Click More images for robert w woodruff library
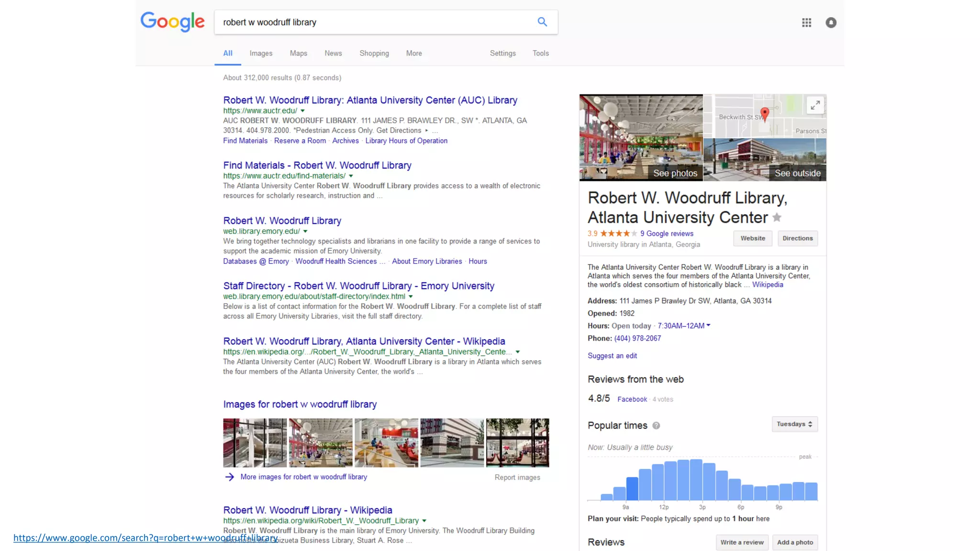Viewport: 980px width, 551px height. click(304, 477)
